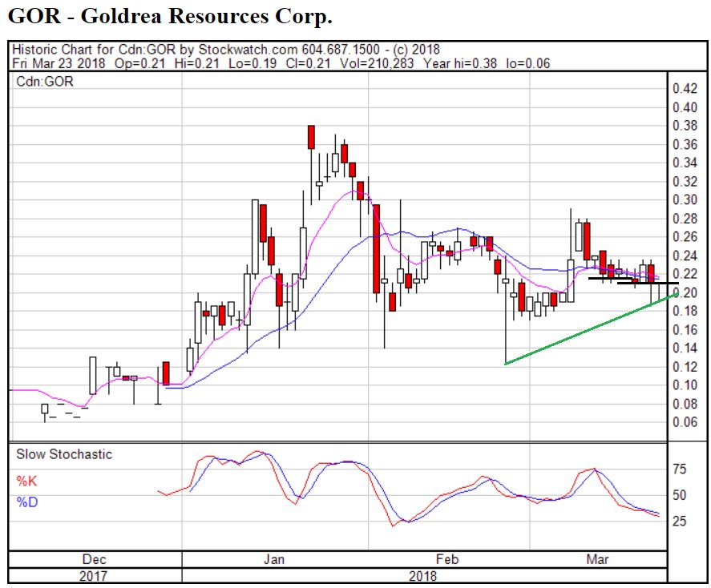Click the 75 stochastic axis label
Image resolution: width=711 pixels, height=588 pixels.
point(679,469)
